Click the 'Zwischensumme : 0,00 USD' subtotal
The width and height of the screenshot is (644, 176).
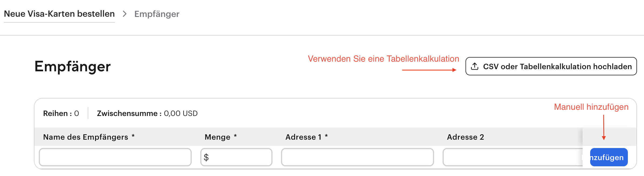[x=147, y=113]
